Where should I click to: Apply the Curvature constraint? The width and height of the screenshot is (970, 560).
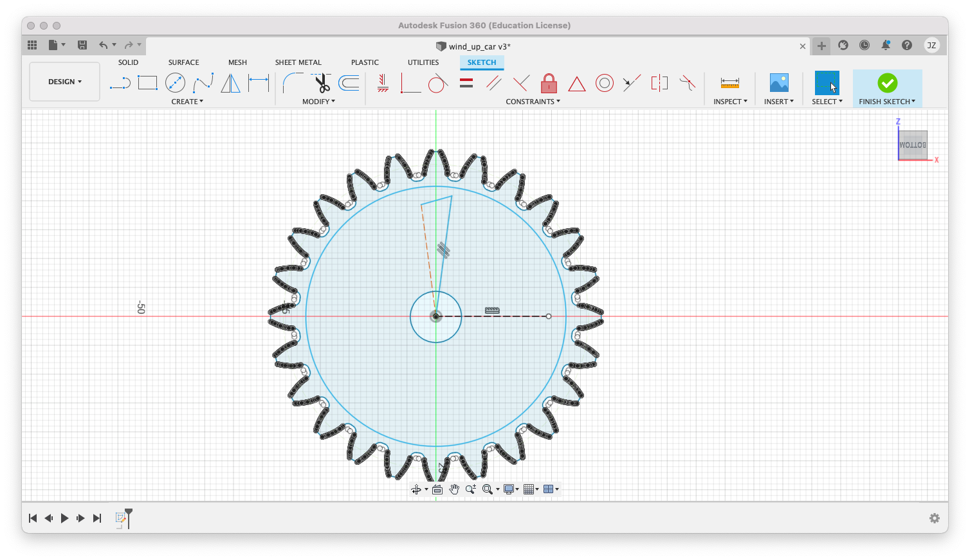(688, 83)
